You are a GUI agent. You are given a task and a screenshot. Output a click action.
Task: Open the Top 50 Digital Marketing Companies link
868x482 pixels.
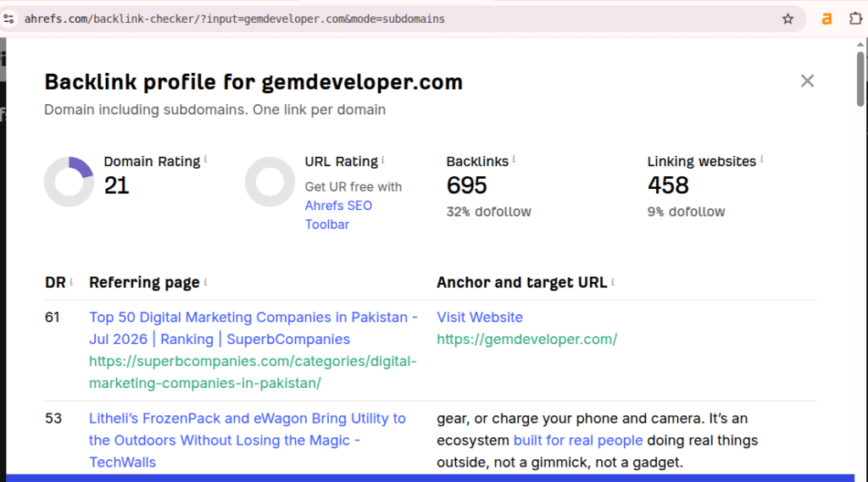click(x=253, y=328)
